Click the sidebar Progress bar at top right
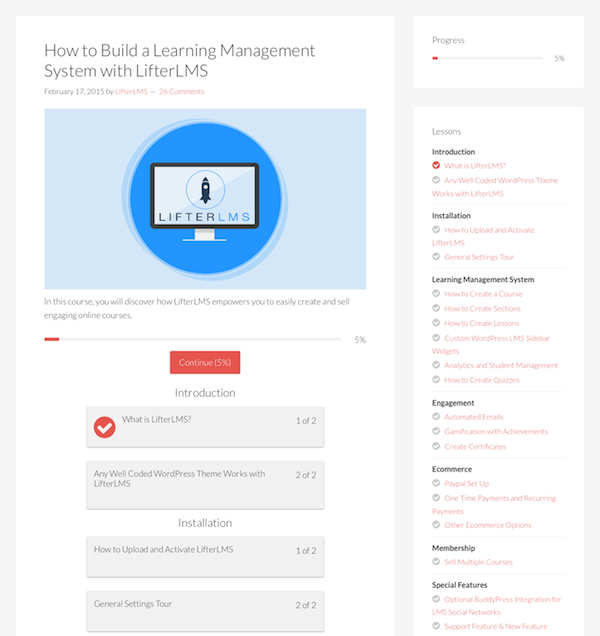 (x=487, y=58)
